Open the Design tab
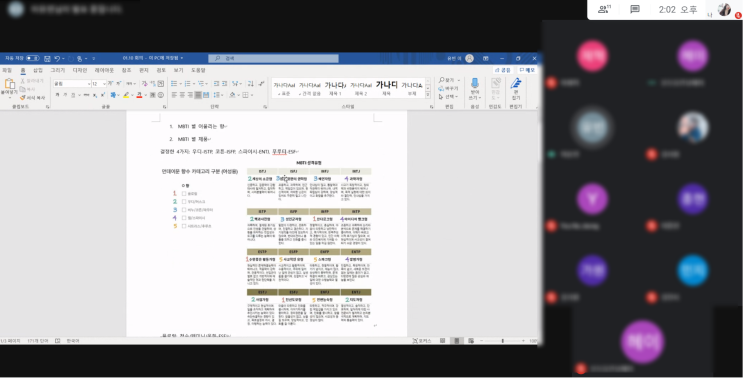The width and height of the screenshot is (743, 379). [80, 70]
